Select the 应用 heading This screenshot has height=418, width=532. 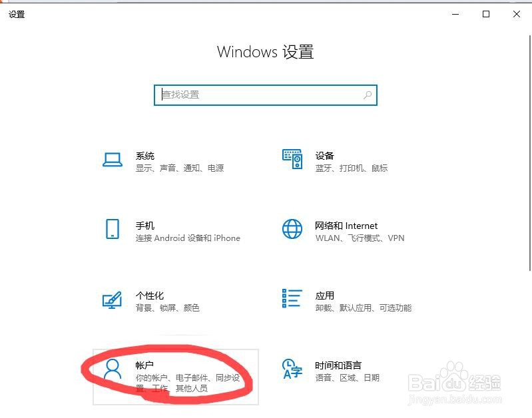[x=325, y=296]
